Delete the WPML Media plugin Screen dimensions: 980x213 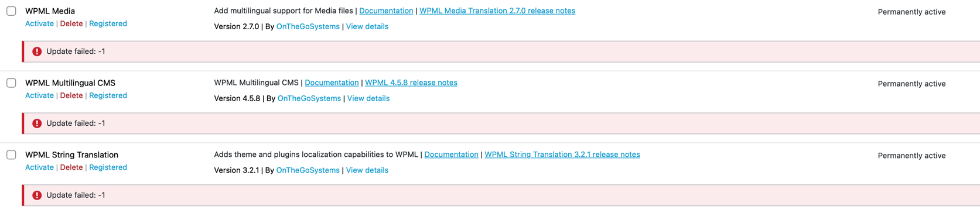pos(71,23)
